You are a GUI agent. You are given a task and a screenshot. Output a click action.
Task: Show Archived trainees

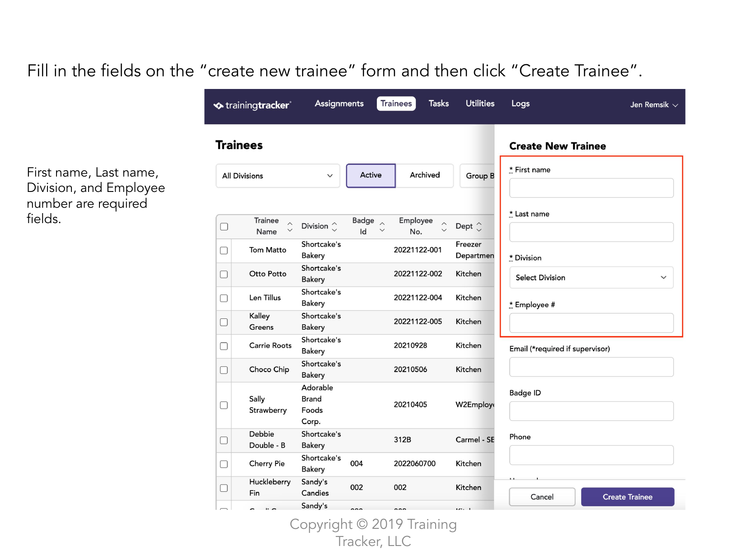[x=425, y=175]
